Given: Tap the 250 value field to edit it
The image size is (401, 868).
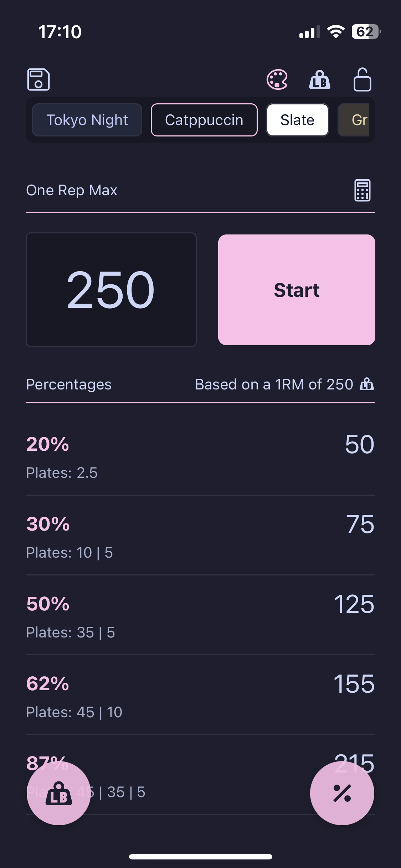Looking at the screenshot, I should click(111, 289).
